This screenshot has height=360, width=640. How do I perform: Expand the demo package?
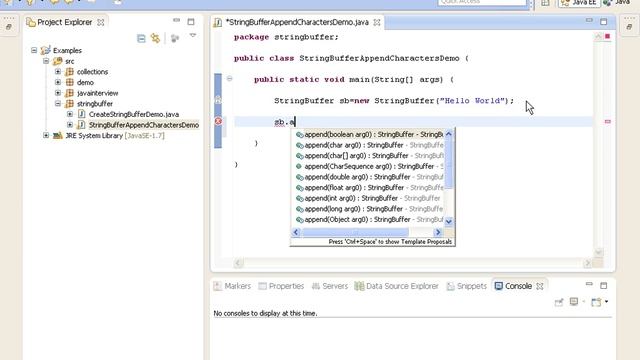(58, 82)
